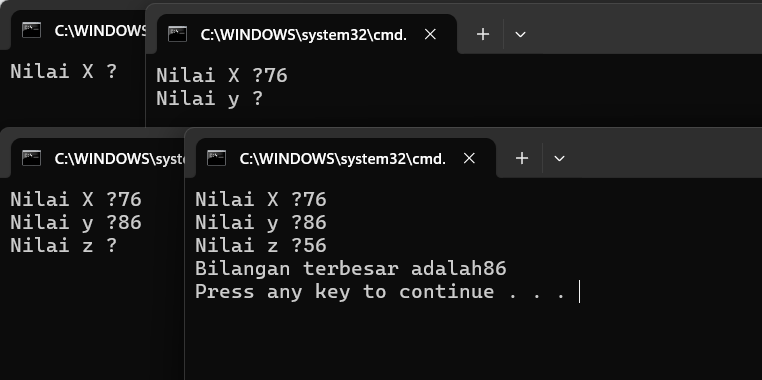Focus the empty 'Nilai y ?' prompt line
The width and height of the screenshot is (762, 380).
(209, 99)
